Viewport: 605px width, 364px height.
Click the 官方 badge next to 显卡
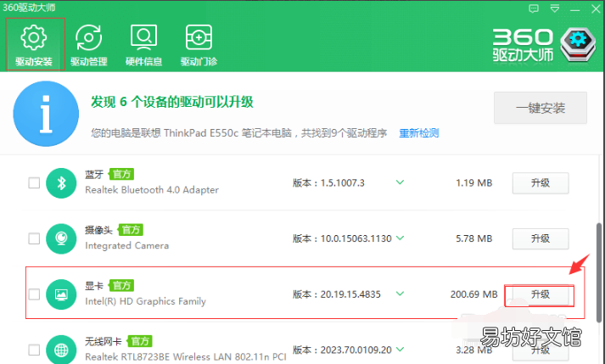(121, 285)
